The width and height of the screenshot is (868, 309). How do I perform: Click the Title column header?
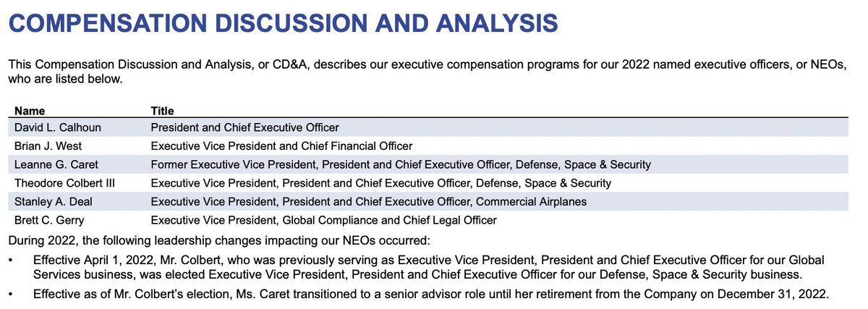[162, 111]
